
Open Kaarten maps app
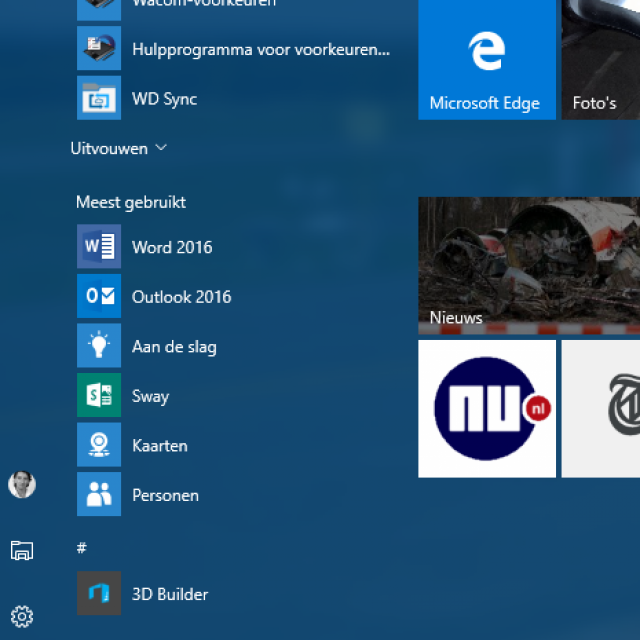pos(159,445)
